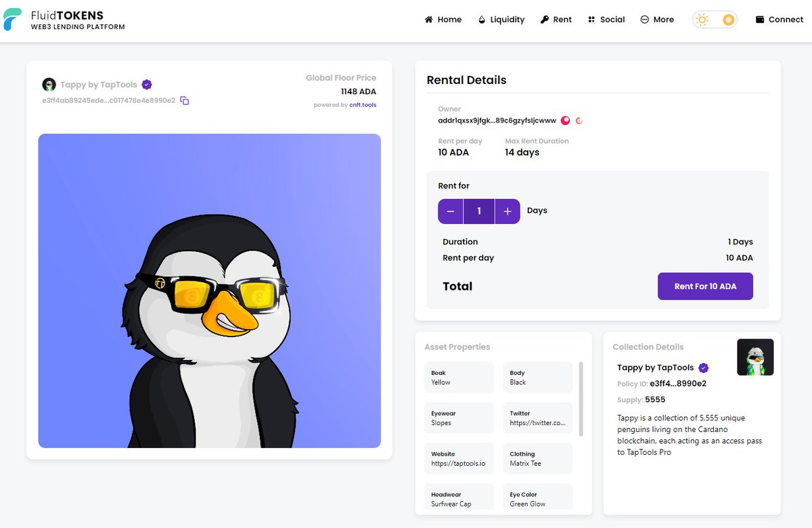Click the Tappy by TapTools verified badge in header
The image size is (812, 528).
(x=147, y=85)
